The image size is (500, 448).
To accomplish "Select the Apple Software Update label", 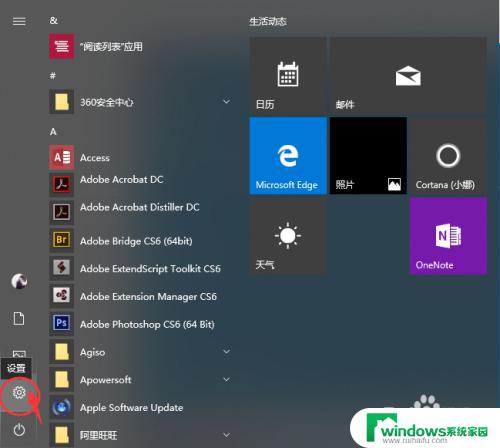I will click(131, 408).
